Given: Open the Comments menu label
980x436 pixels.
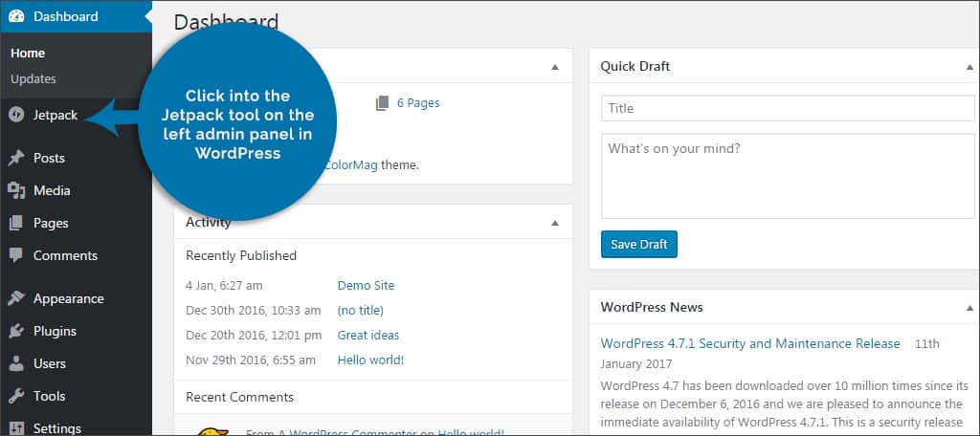Looking at the screenshot, I should (x=66, y=255).
